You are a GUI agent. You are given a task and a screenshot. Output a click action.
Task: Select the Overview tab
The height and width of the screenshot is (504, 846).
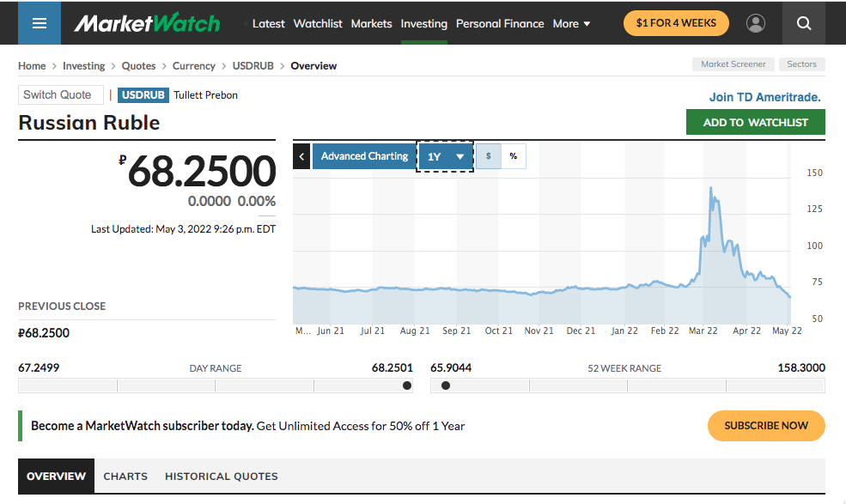(x=56, y=476)
